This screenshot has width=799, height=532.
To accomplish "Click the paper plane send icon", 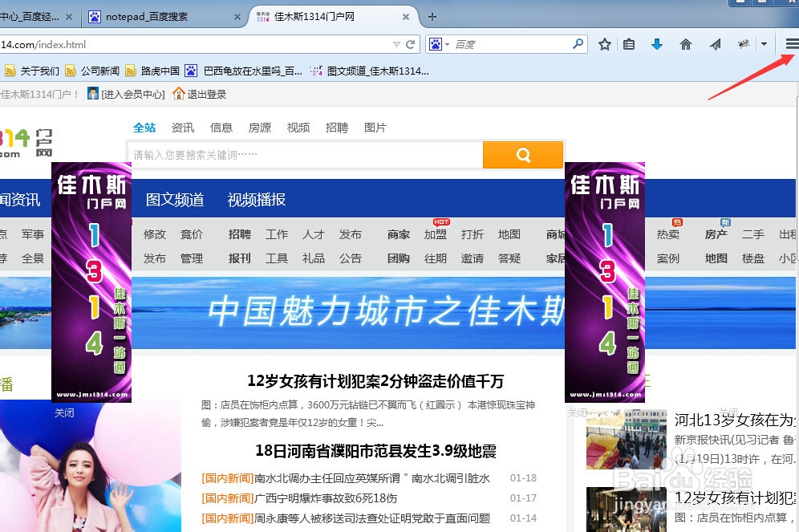I will coord(715,44).
